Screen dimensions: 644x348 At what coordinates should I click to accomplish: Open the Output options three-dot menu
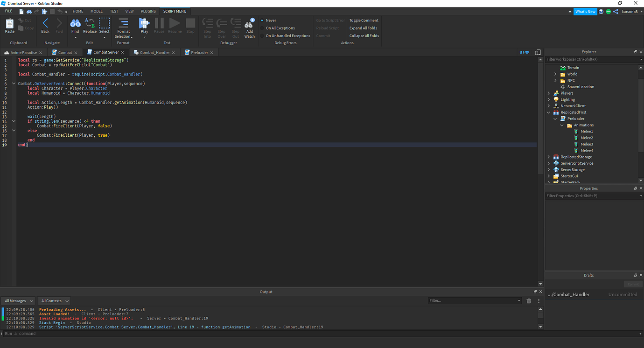539,301
